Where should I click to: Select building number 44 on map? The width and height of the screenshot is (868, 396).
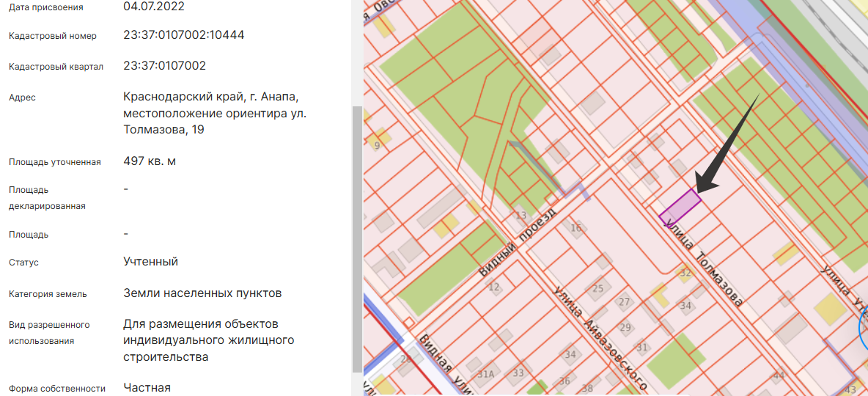(779, 375)
